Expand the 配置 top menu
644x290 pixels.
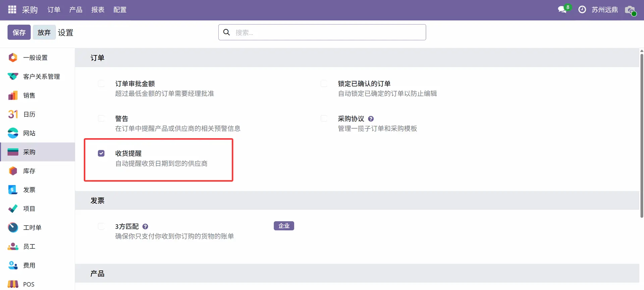tap(120, 10)
